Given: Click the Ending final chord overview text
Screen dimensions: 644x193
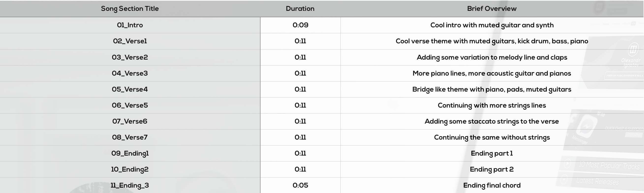Looking at the screenshot, I should tap(492, 185).
